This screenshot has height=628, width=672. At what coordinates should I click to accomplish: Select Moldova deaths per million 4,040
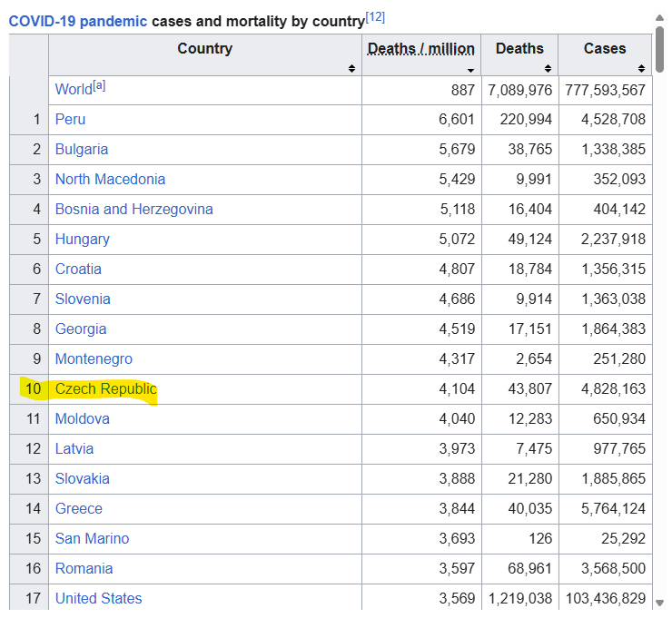click(x=457, y=419)
